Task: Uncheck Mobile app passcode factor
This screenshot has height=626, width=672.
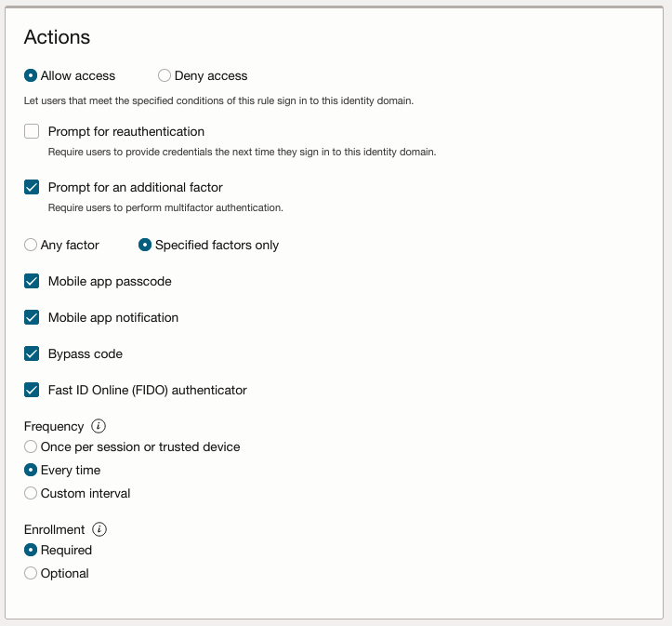Action: click(x=32, y=281)
